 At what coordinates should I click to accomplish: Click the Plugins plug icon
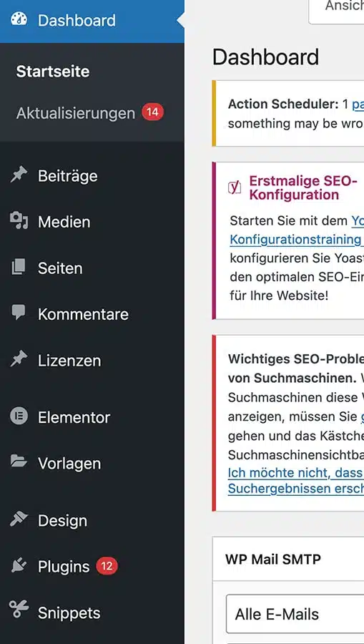point(19,565)
